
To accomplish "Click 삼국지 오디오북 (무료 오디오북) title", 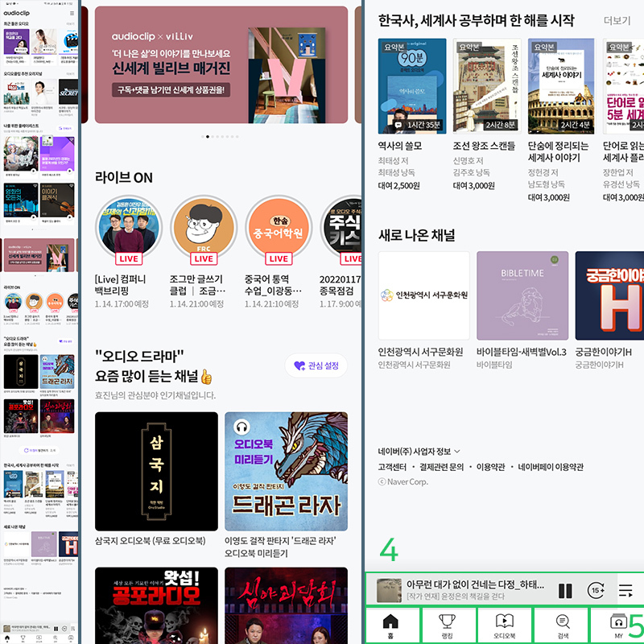I will (151, 540).
